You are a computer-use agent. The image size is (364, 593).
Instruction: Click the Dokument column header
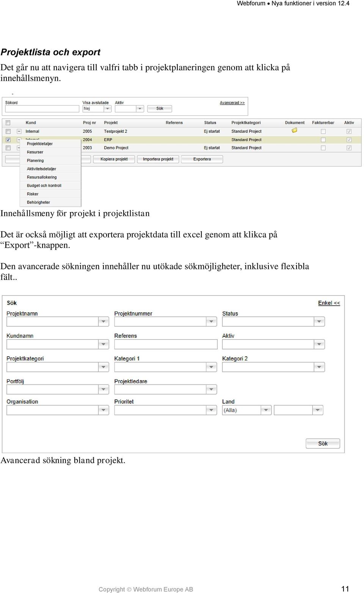295,123
